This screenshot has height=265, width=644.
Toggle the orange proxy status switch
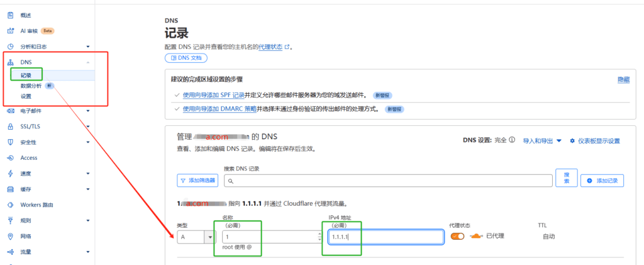click(x=458, y=237)
